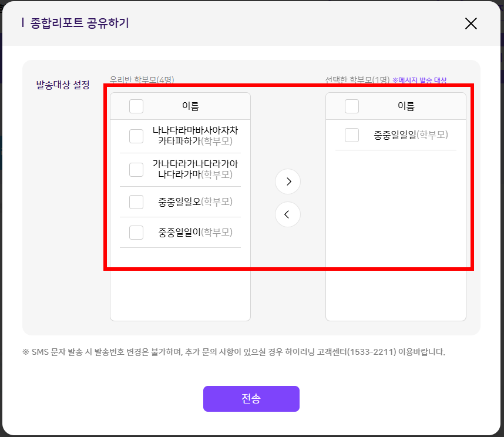
Task: Toggle select-all checkbox in 우리반 학부모 list
Action: point(136,106)
